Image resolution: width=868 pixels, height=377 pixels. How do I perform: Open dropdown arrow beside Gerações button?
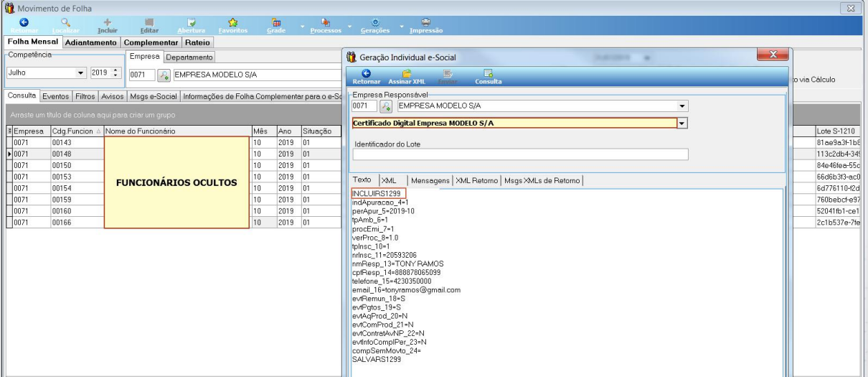click(x=400, y=27)
